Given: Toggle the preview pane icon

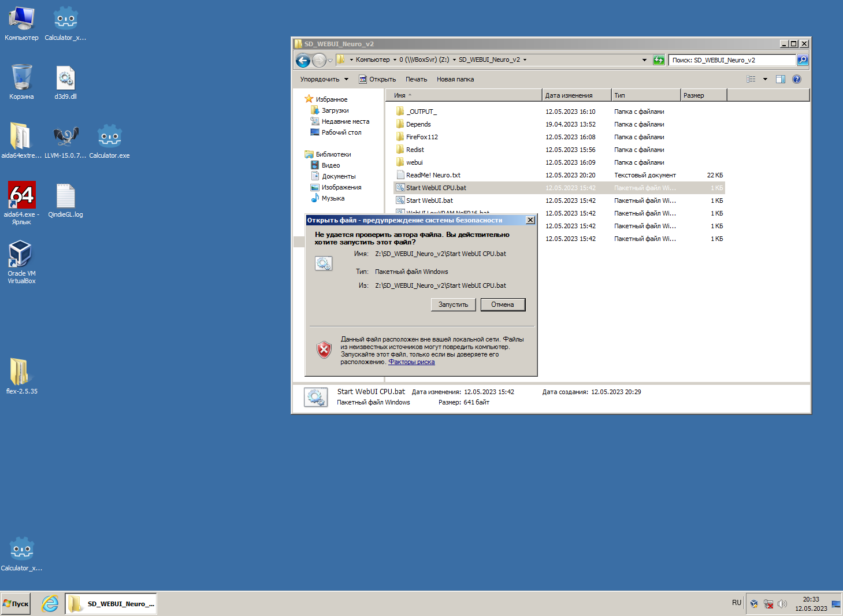Looking at the screenshot, I should [x=781, y=79].
